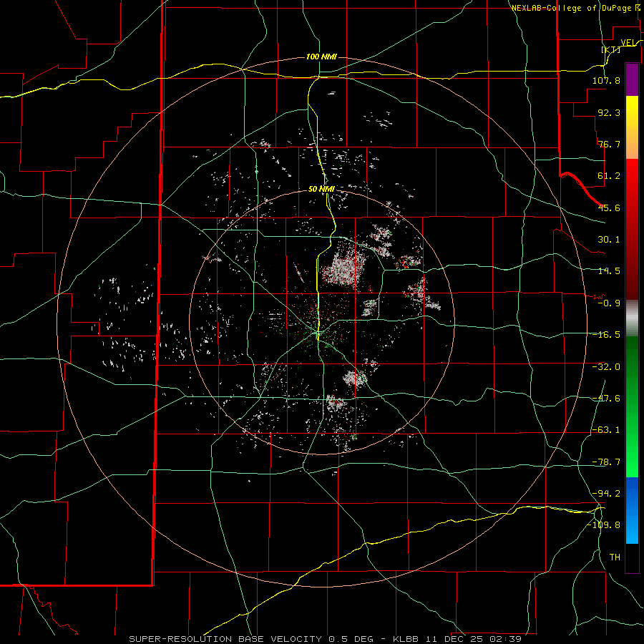Click the -94.2 velocity scale value
The image size is (644, 644).
tap(606, 493)
